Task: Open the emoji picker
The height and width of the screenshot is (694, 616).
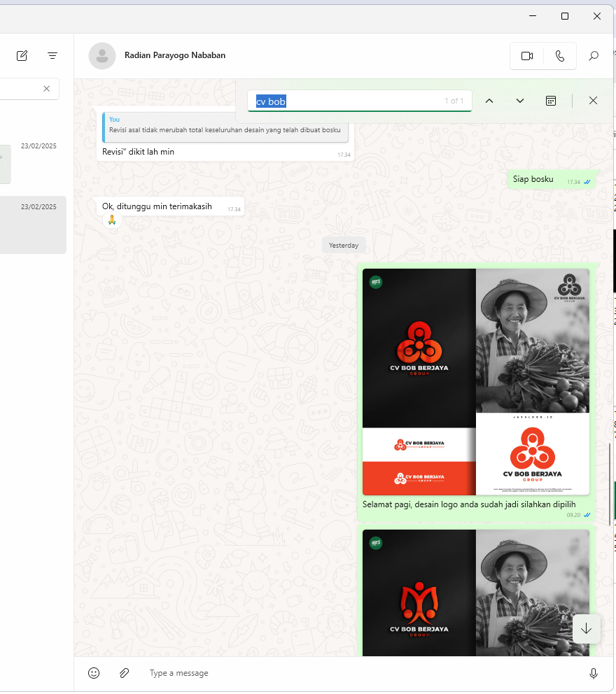Action: (94, 673)
